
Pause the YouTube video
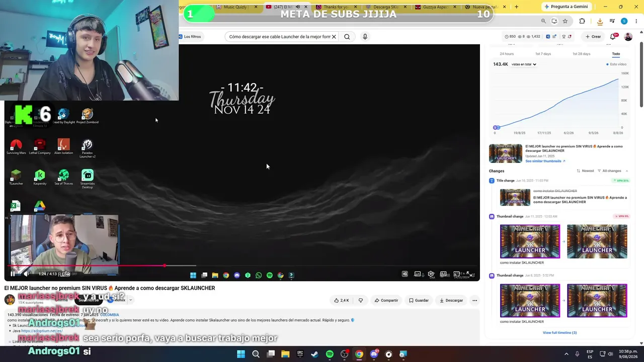13,274
